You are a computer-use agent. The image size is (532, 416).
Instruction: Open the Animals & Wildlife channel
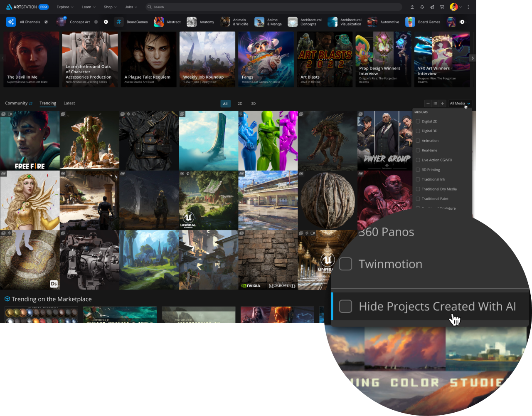click(x=234, y=22)
